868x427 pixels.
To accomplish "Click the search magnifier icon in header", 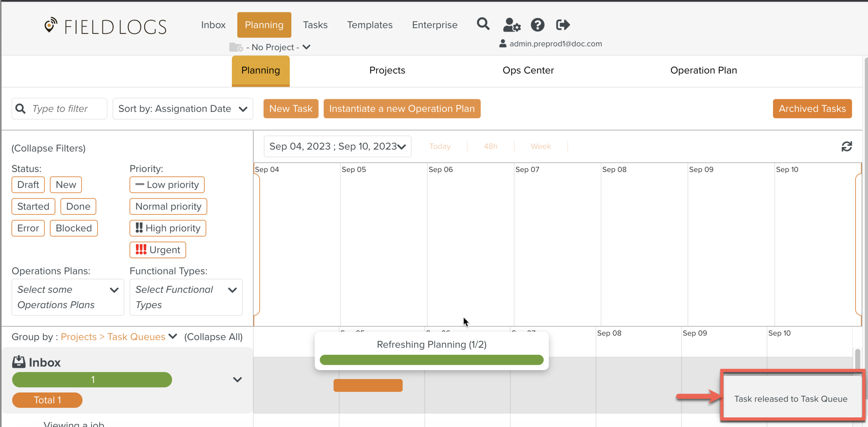I will pos(483,24).
